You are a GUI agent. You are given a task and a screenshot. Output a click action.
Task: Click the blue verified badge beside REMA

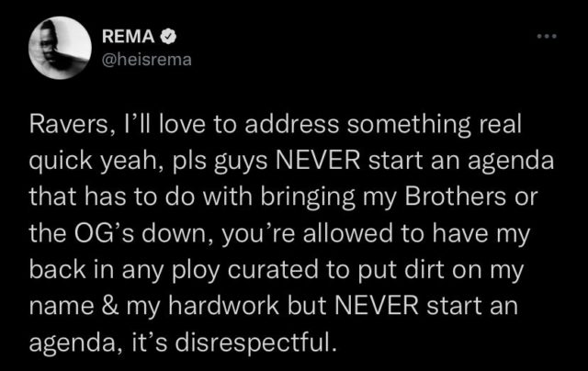[x=168, y=37]
